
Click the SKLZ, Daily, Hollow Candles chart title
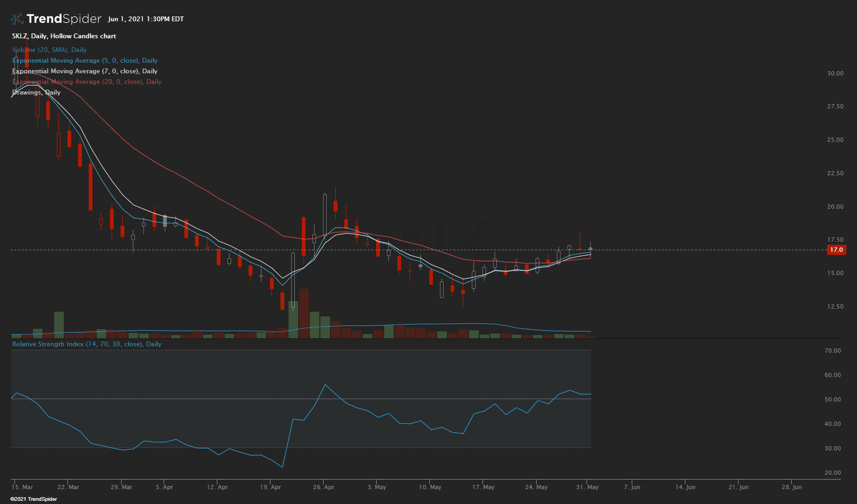pyautogui.click(x=64, y=36)
